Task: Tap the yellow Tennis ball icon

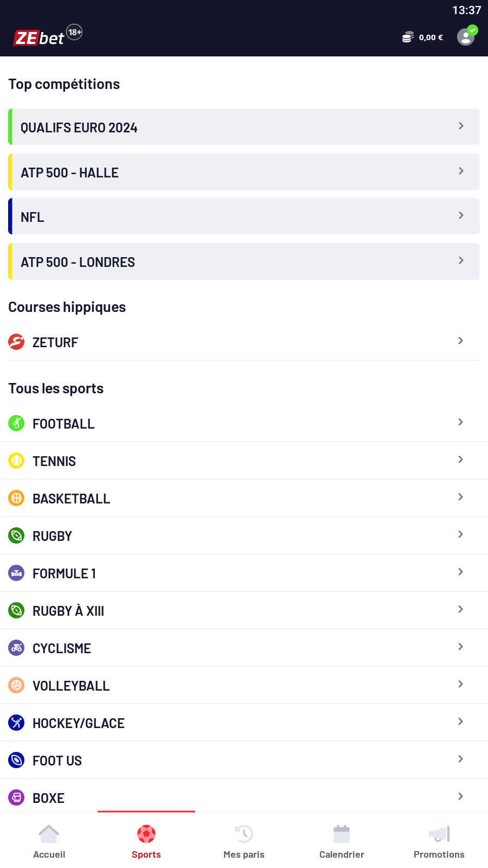Action: (17, 461)
